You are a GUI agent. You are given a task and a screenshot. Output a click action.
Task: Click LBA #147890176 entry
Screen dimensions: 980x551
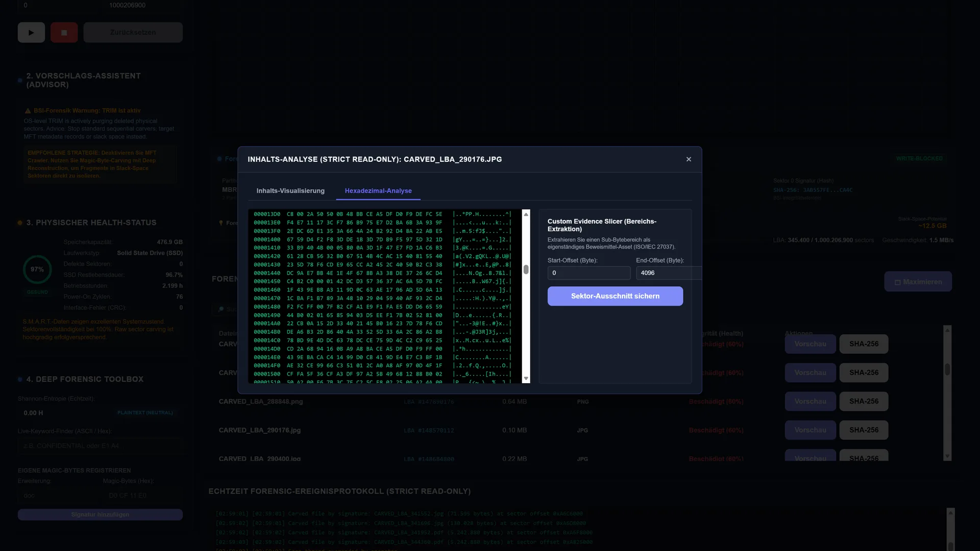(429, 402)
